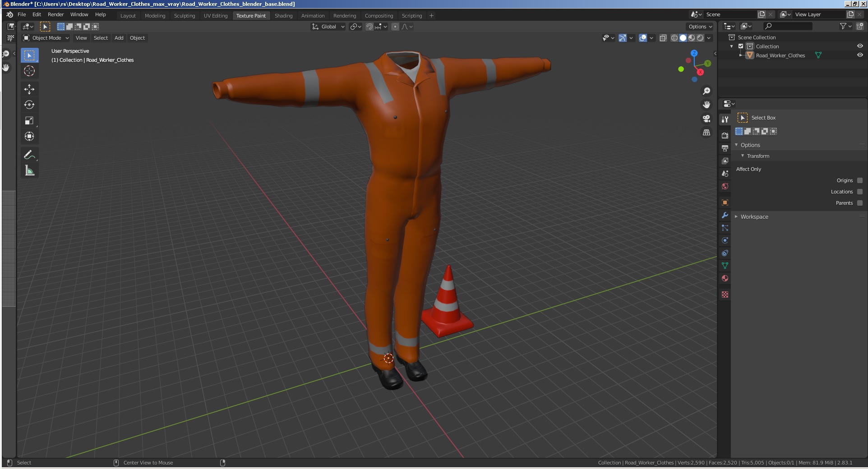
Task: Open the Object Constraints tab
Action: point(725,253)
